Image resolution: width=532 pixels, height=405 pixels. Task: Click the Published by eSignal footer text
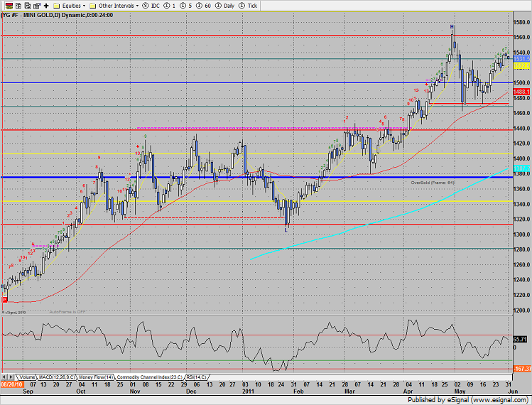(469, 400)
